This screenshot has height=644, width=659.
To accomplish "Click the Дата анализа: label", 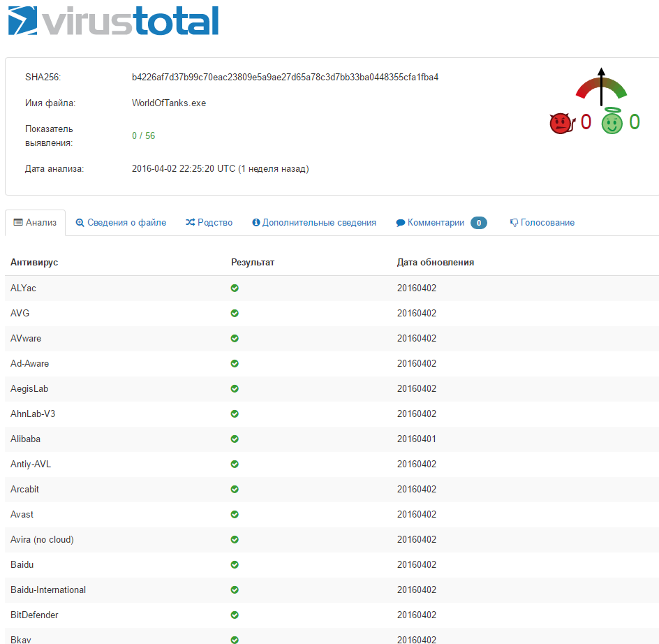I will [54, 168].
